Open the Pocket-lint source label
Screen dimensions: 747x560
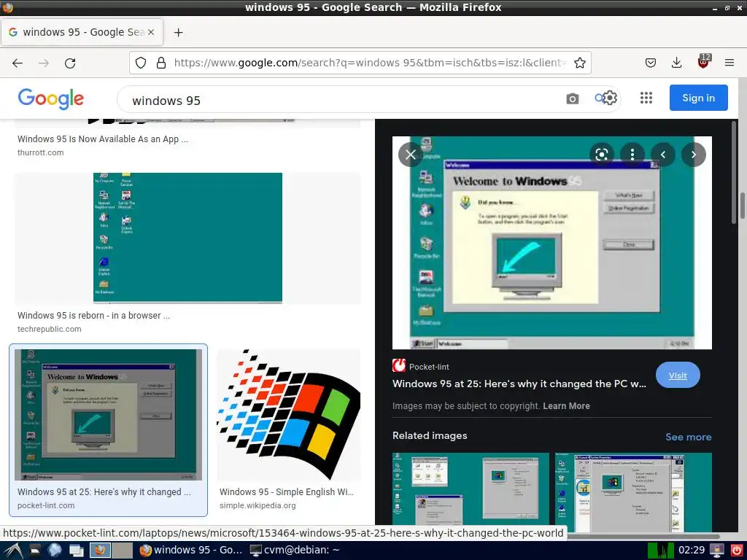pyautogui.click(x=421, y=366)
